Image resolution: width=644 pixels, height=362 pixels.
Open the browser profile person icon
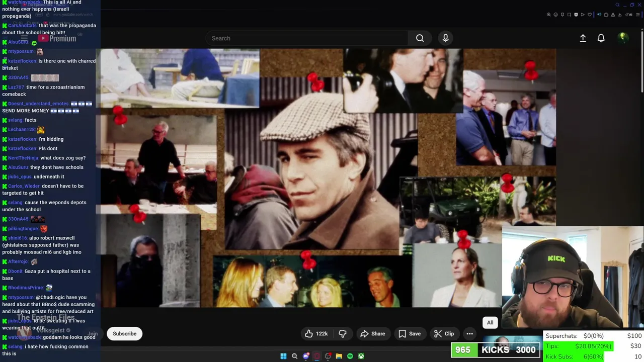pos(613,15)
